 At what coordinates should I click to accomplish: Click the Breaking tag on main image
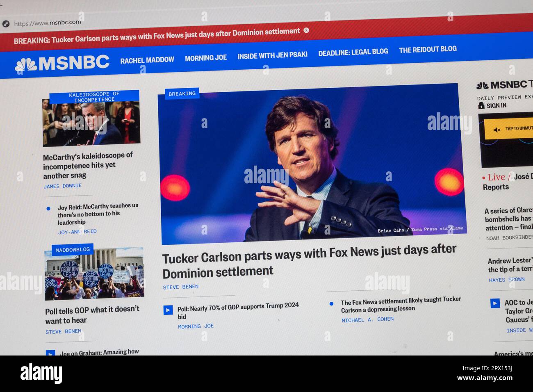click(x=182, y=93)
